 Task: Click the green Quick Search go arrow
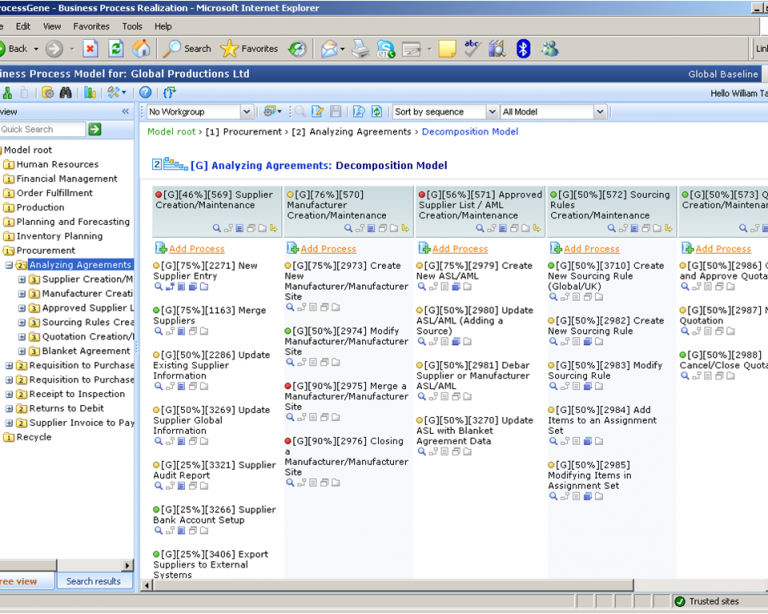(94, 129)
